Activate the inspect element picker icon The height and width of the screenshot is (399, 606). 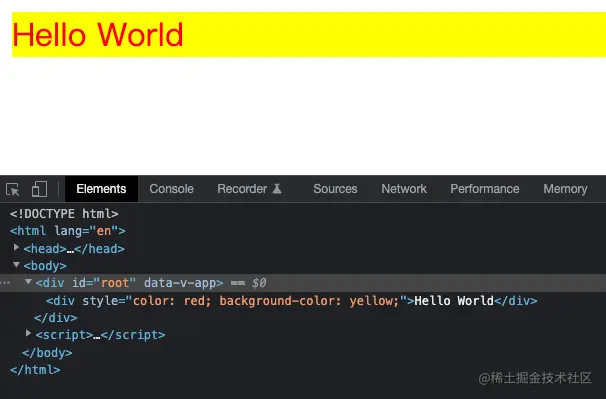[x=13, y=189]
